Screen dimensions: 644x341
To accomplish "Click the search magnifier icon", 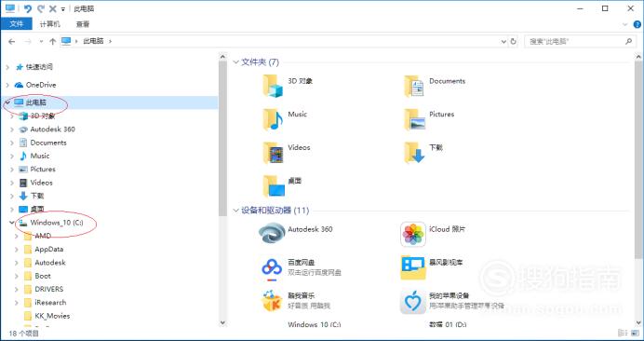I will [x=629, y=41].
